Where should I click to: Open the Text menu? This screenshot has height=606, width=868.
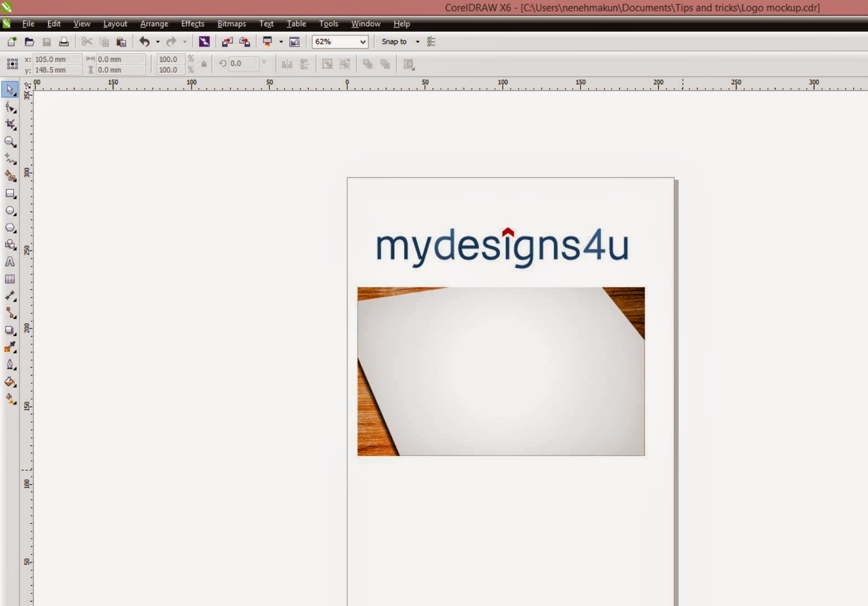pos(266,24)
